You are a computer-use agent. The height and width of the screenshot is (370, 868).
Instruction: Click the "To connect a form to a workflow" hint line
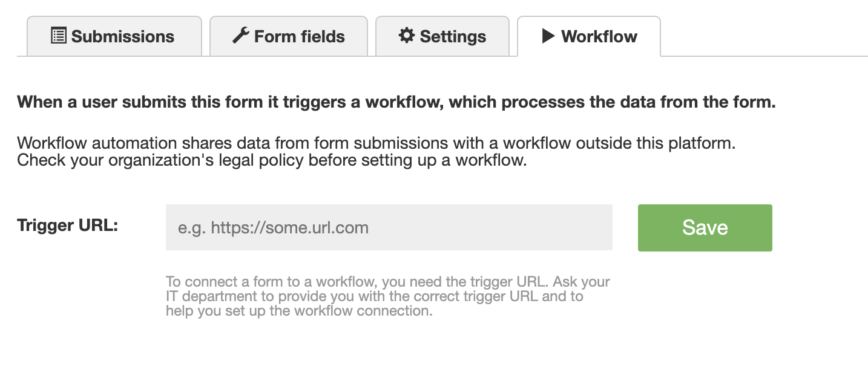pyautogui.click(x=388, y=282)
